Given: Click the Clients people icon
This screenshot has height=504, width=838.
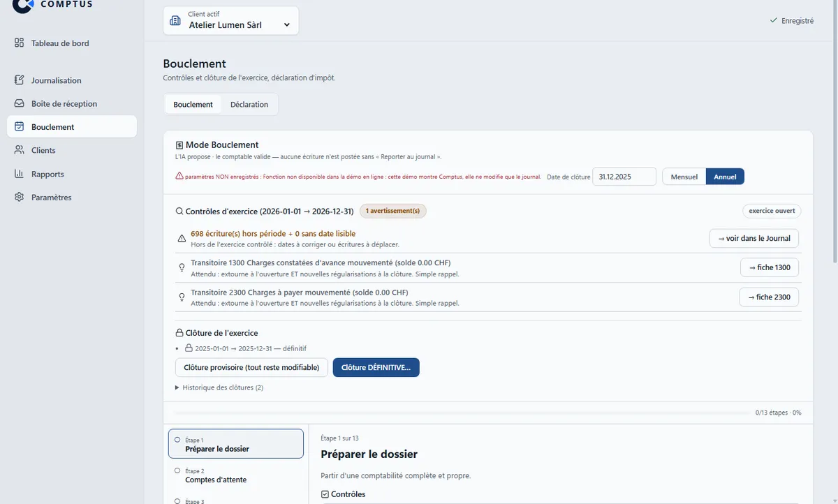Looking at the screenshot, I should tap(20, 150).
